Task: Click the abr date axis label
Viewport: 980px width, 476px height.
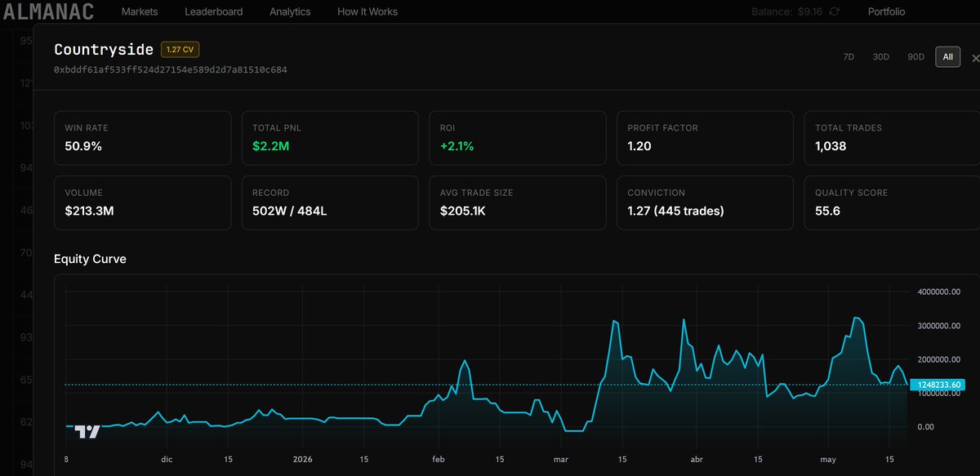Action: 697,459
